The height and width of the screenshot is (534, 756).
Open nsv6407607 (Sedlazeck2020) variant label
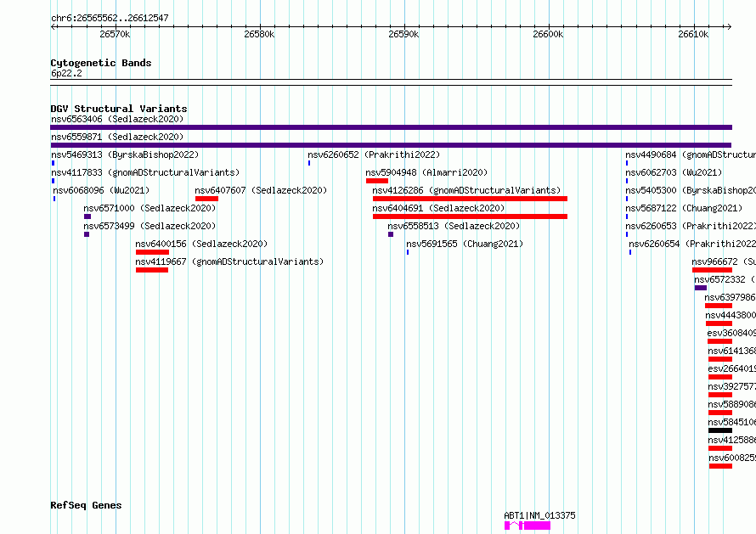point(261,190)
